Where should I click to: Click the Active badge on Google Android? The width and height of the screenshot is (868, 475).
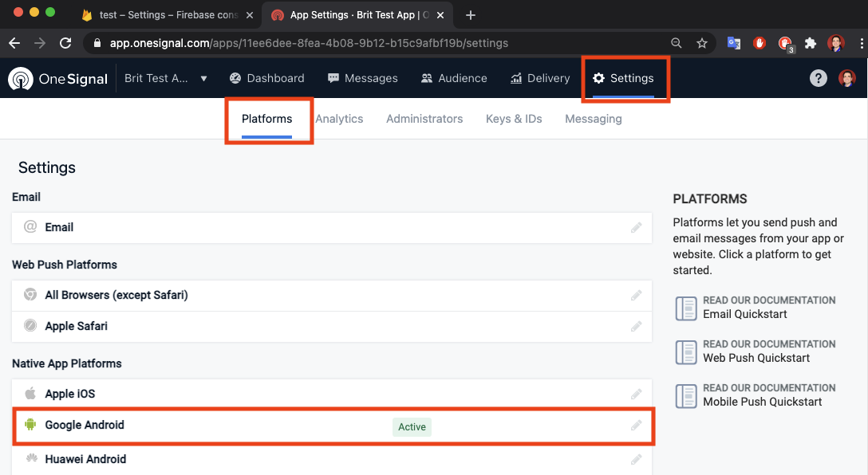coord(412,427)
